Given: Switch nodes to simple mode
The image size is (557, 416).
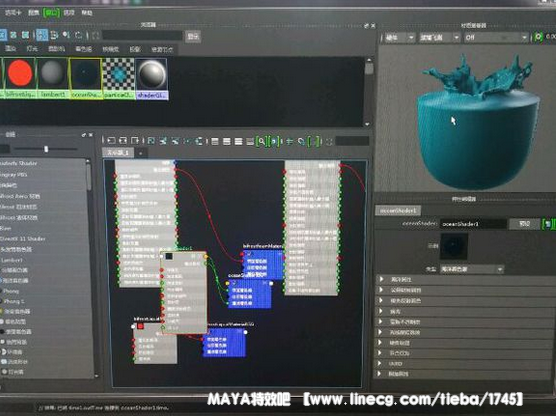Looking at the screenshot, I should [215, 141].
